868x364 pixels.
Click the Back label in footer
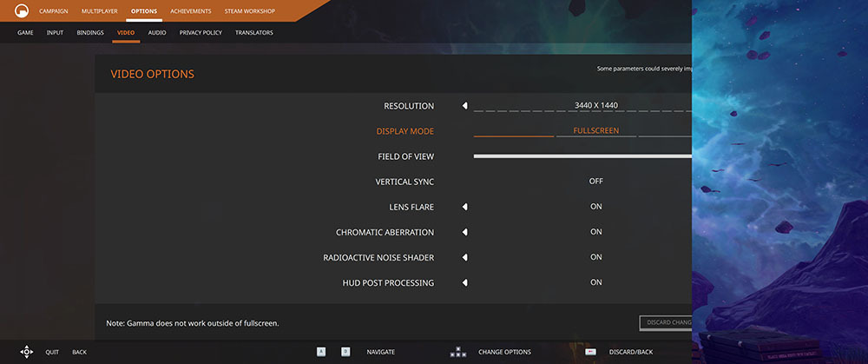pos(79,353)
